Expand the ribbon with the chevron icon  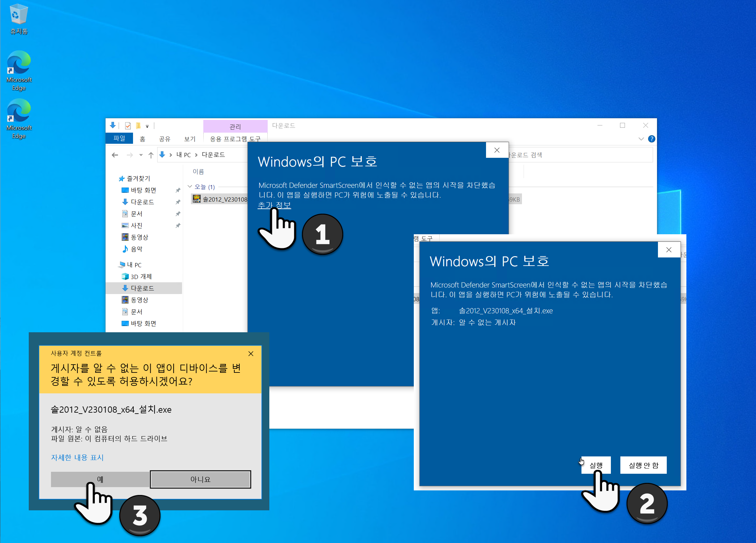[641, 139]
